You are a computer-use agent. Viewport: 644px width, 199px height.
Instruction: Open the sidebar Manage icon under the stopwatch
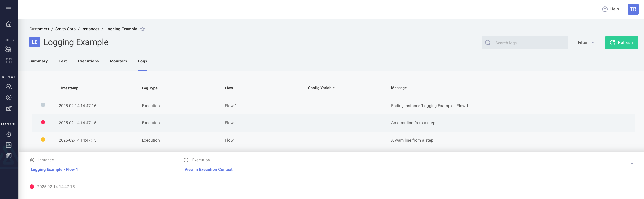(9, 145)
